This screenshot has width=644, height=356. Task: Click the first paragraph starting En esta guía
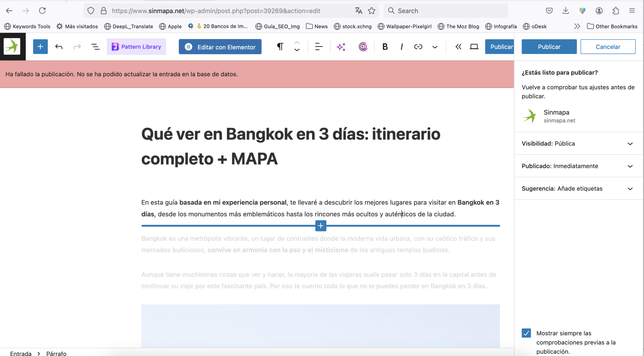pos(320,208)
